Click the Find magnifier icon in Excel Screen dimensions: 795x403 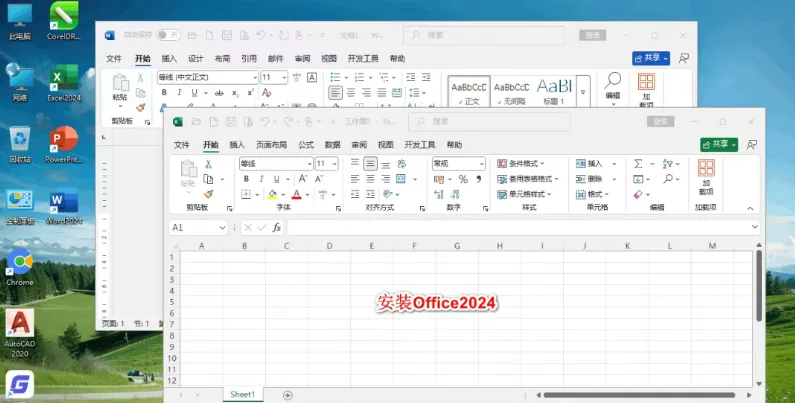tap(668, 179)
